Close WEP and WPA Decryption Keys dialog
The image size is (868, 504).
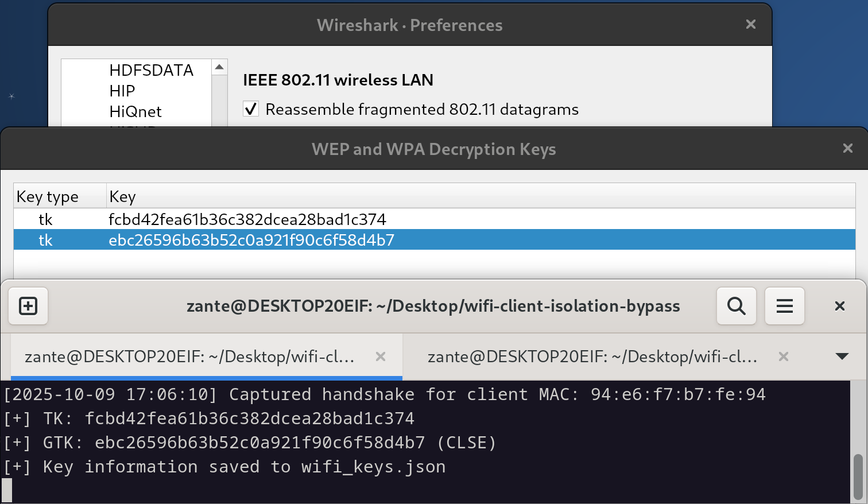tap(847, 149)
